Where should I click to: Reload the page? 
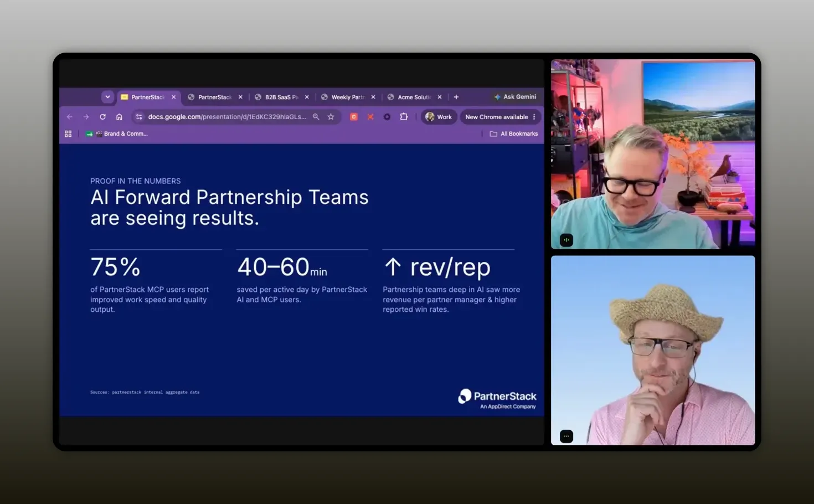[x=102, y=117]
